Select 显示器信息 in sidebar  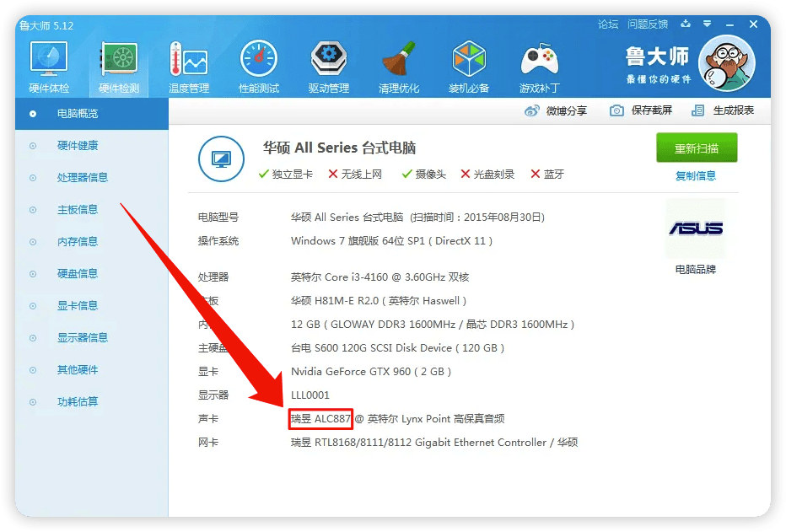click(92, 338)
